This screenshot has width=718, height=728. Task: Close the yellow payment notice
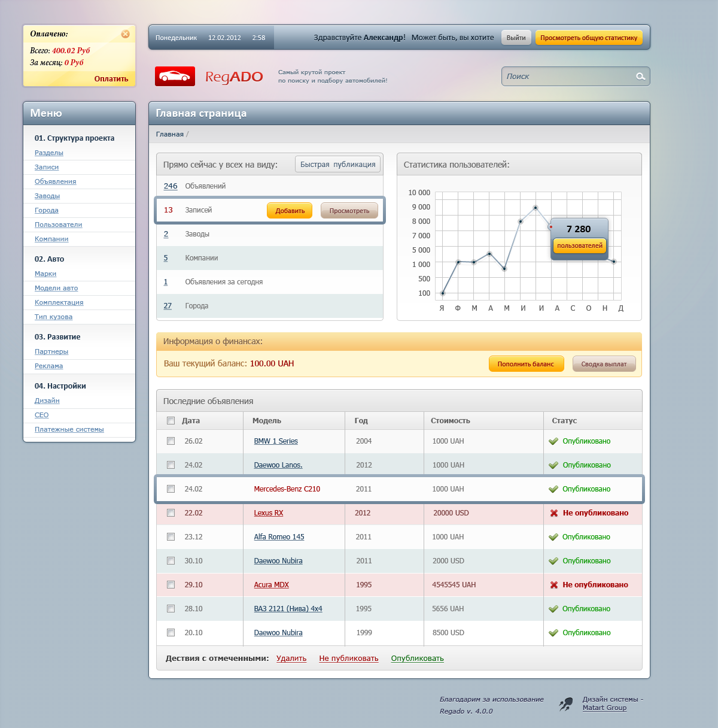click(x=125, y=34)
